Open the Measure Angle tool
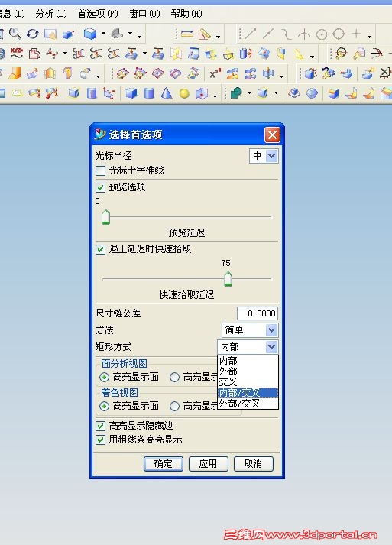This screenshot has height=545, width=392. [x=204, y=34]
